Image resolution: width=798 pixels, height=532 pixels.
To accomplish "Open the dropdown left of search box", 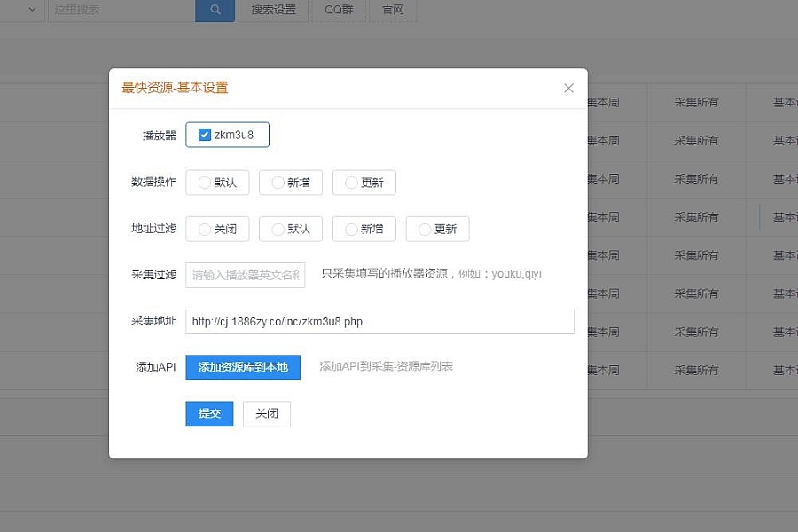I will (32, 10).
